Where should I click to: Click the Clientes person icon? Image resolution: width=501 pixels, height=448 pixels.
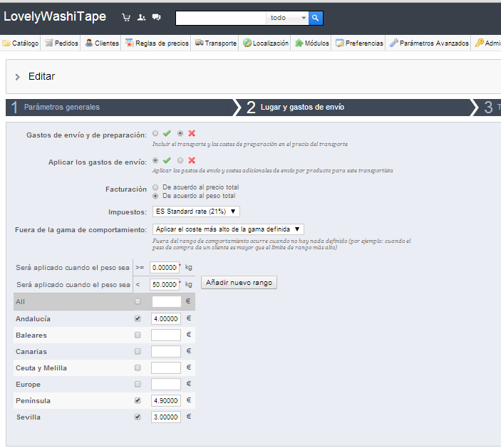click(89, 43)
